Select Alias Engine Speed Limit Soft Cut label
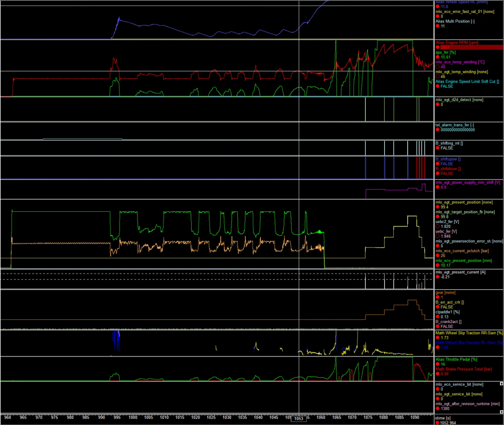Screen dimensions: 504x425 [x=467, y=81]
